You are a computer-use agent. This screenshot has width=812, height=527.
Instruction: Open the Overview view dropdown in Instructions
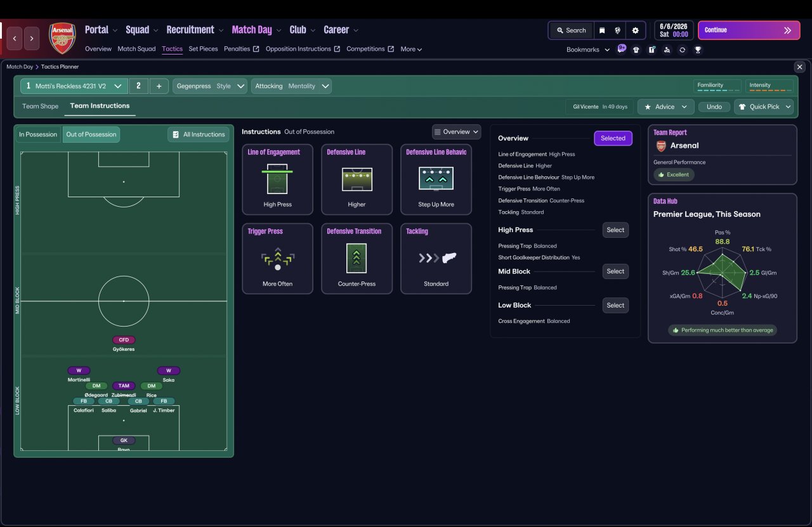[456, 132]
